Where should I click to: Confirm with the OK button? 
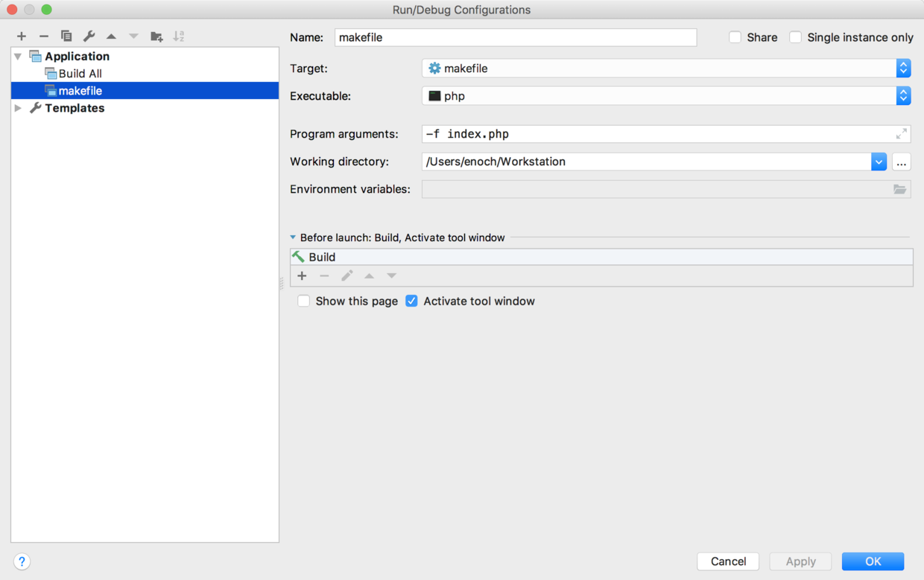tap(873, 561)
